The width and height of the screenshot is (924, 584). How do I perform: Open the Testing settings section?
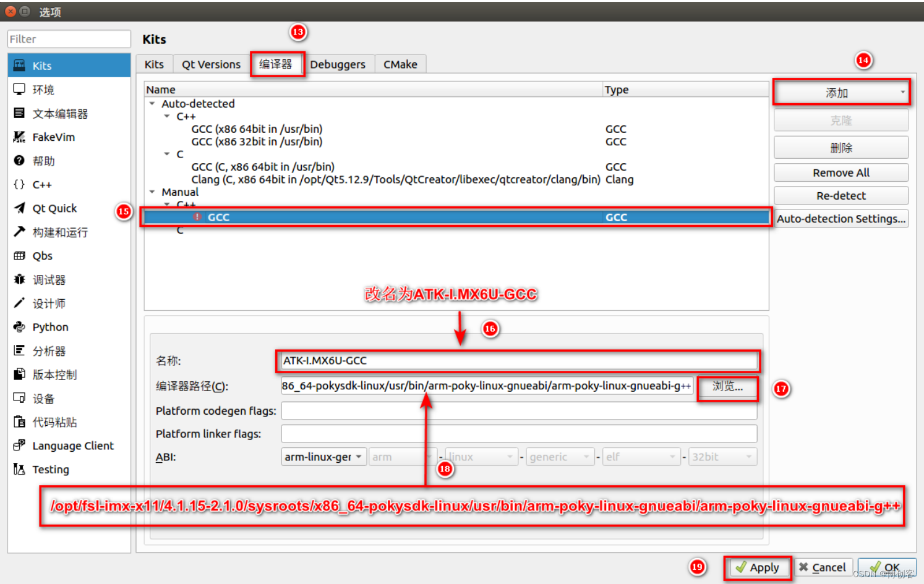click(51, 469)
